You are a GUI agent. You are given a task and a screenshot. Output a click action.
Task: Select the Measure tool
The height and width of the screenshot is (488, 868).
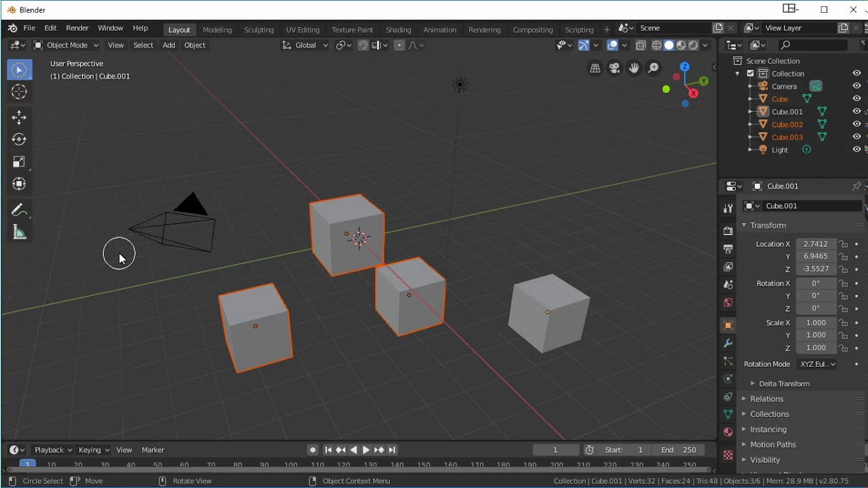pos(19,232)
